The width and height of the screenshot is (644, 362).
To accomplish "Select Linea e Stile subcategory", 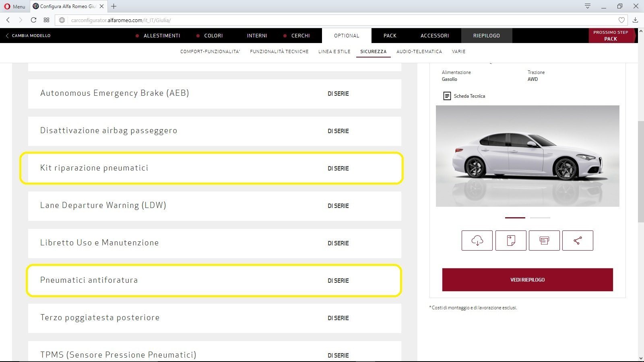I will [334, 51].
